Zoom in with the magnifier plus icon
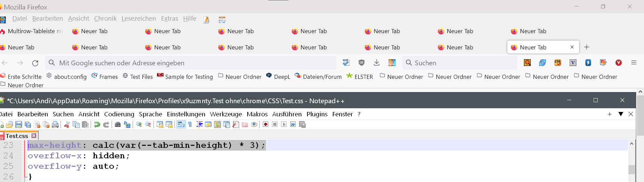 [x=139, y=124]
